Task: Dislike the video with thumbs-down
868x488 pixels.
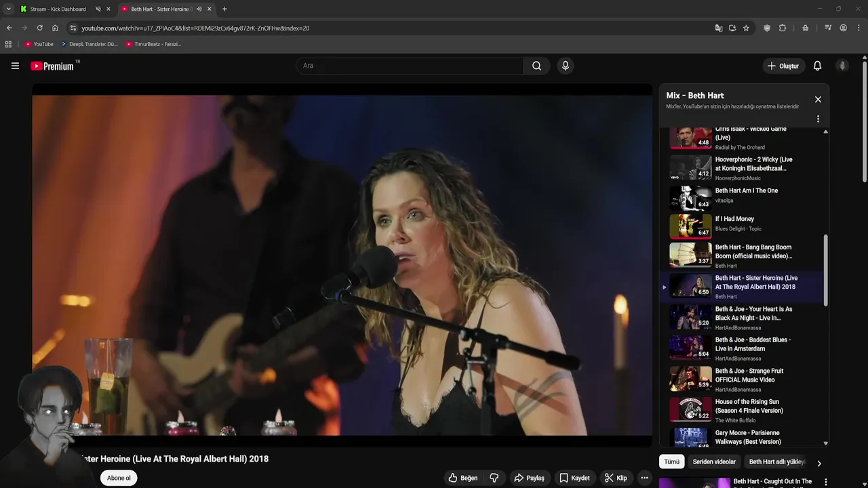Action: point(494,478)
